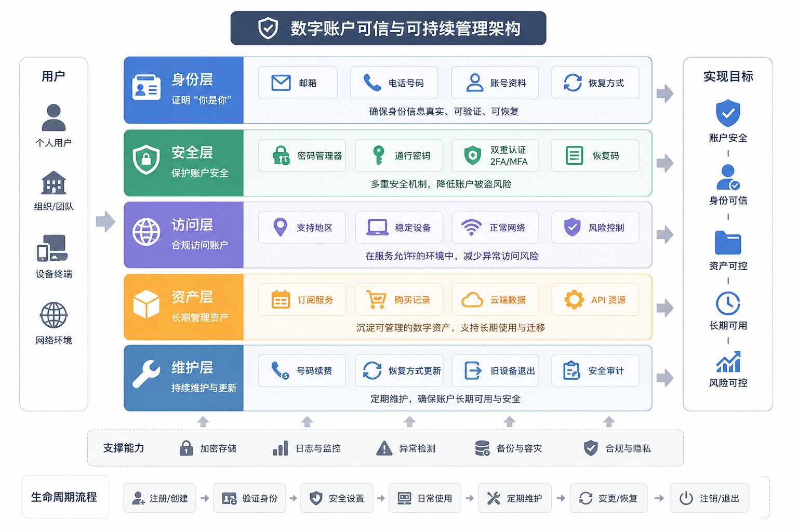Click the 安全层 shield lock icon
Viewport: 798px width, 532px height.
[147, 159]
